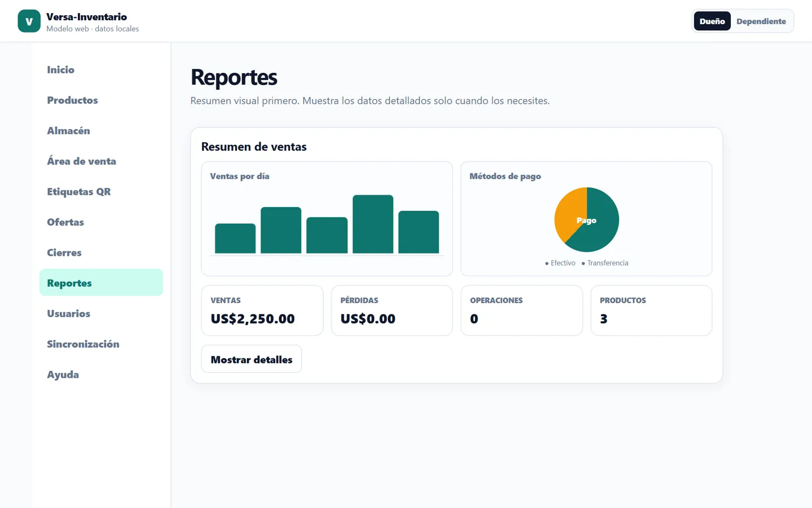Click the tallest bar in Ventas por día
812x508 pixels.
point(373,224)
